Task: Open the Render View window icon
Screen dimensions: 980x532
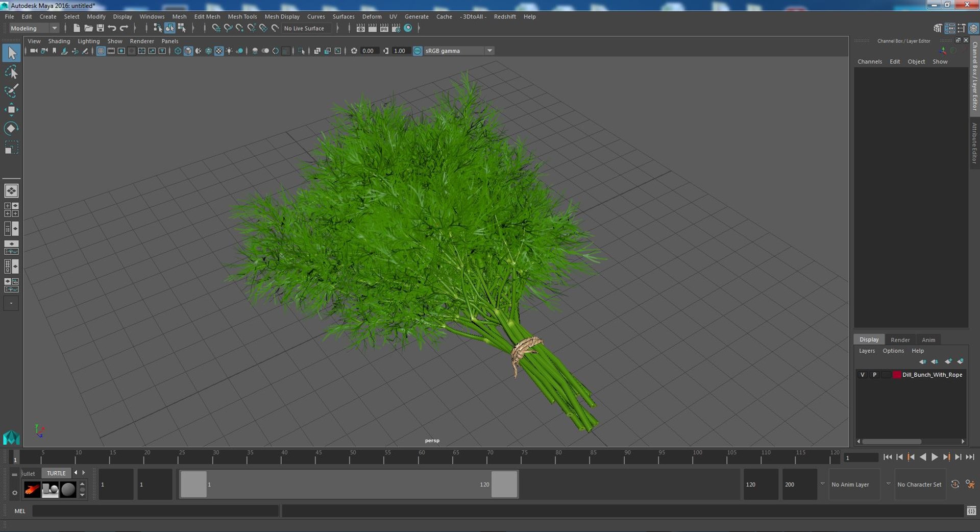Action: coord(360,28)
